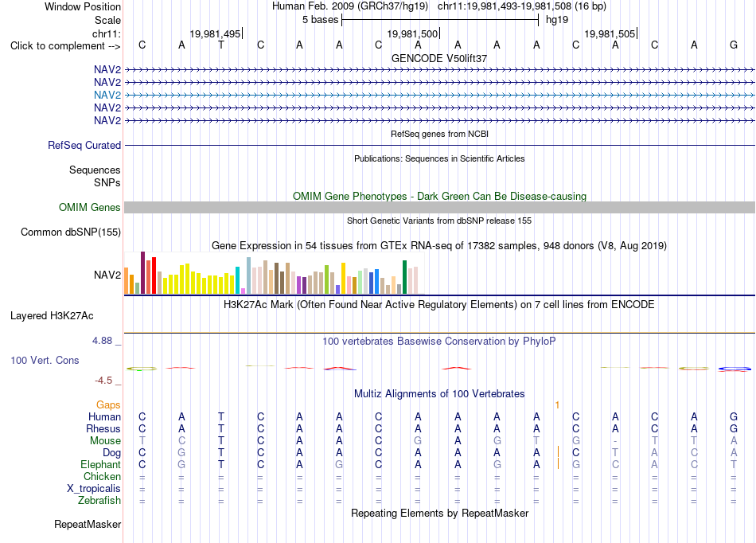Screen dimensions: 756x543
Task: Click the orange insertion mark in Dog row
Action: pos(559,452)
